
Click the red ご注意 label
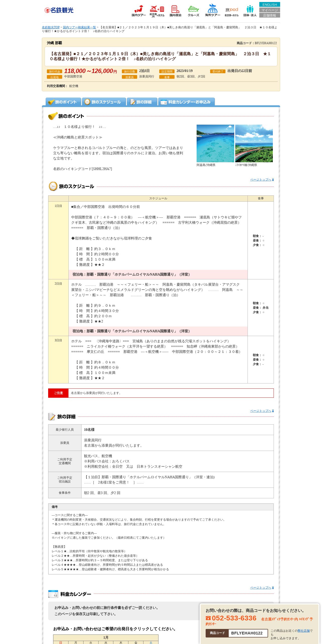pyautogui.click(x=58, y=393)
